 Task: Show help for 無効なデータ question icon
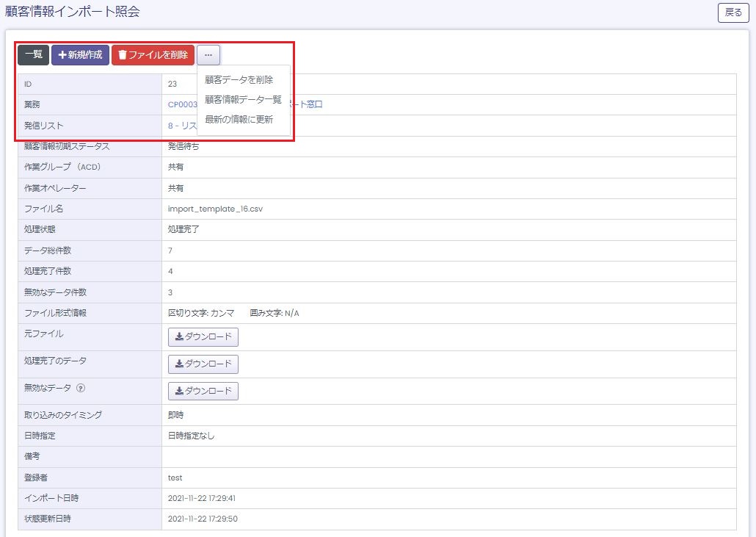tap(81, 388)
